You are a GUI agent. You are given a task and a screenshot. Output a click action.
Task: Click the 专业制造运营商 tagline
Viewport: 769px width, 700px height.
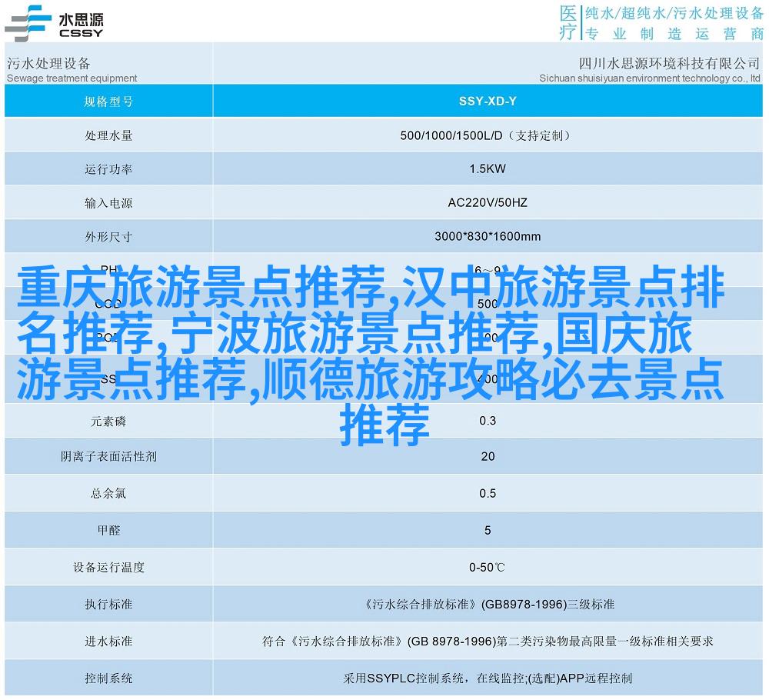674,34
